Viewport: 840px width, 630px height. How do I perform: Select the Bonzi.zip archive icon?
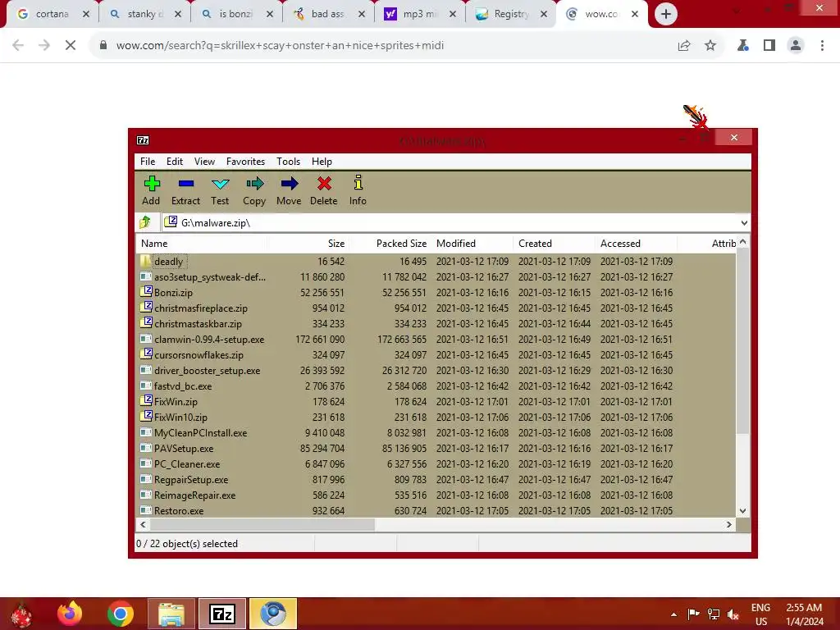pos(146,292)
